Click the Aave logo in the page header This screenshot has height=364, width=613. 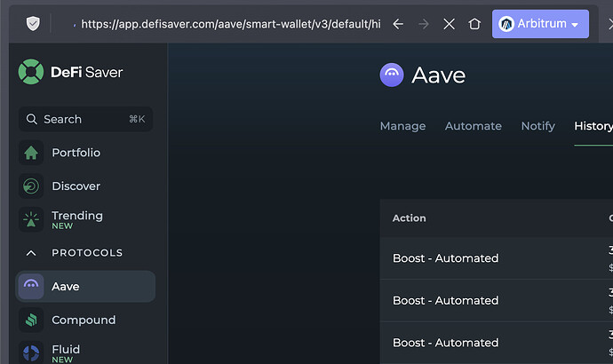[x=392, y=75]
